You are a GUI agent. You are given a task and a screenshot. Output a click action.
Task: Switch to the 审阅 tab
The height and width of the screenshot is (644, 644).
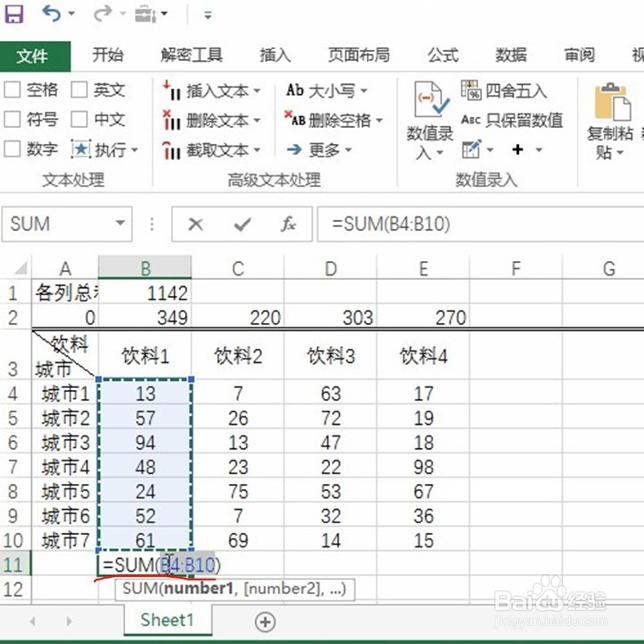tap(579, 55)
